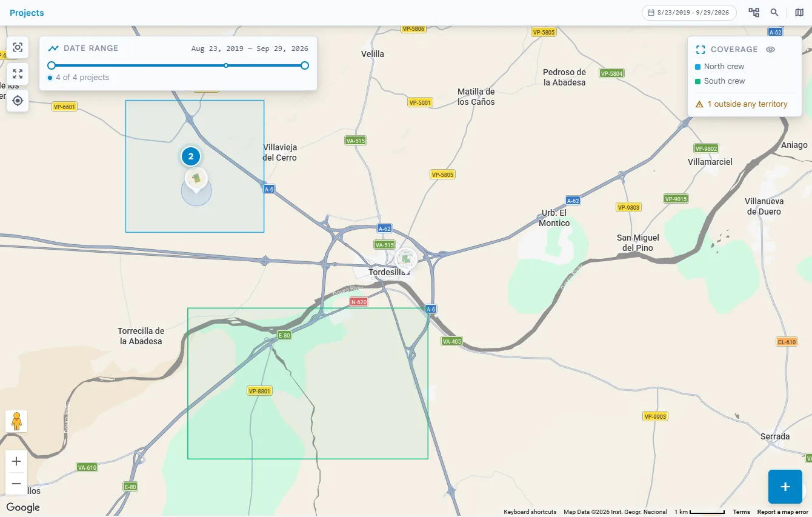Open the date range picker in header
812x517 pixels.
689,12
